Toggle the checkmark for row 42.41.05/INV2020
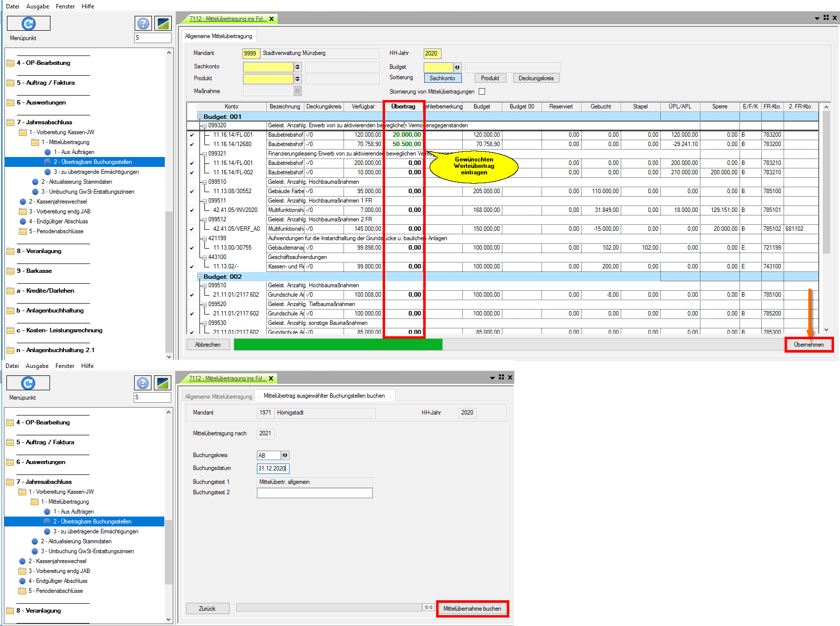 [x=192, y=210]
